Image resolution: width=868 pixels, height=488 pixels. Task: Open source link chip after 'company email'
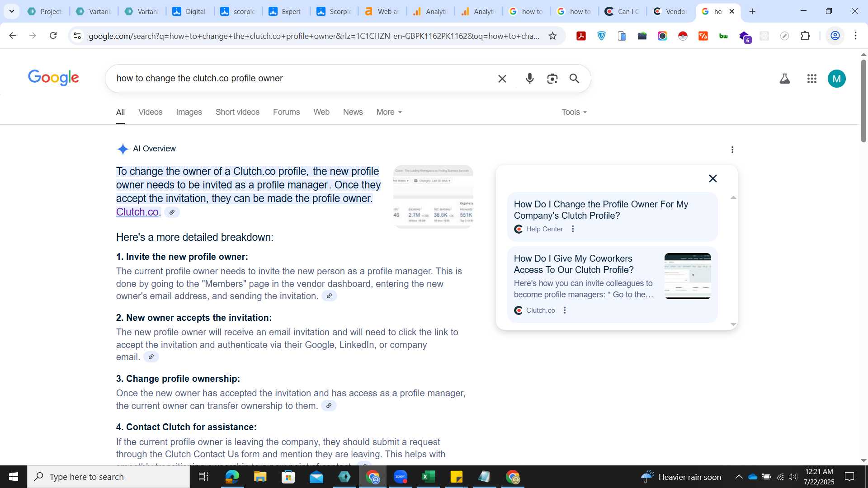tap(151, 357)
